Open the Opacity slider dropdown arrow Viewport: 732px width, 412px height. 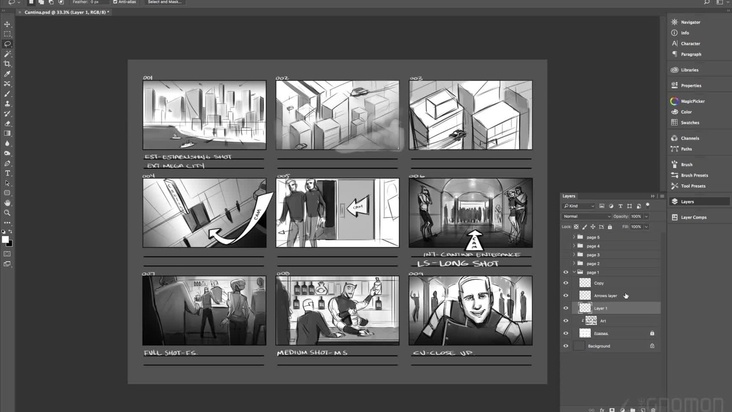(x=646, y=216)
